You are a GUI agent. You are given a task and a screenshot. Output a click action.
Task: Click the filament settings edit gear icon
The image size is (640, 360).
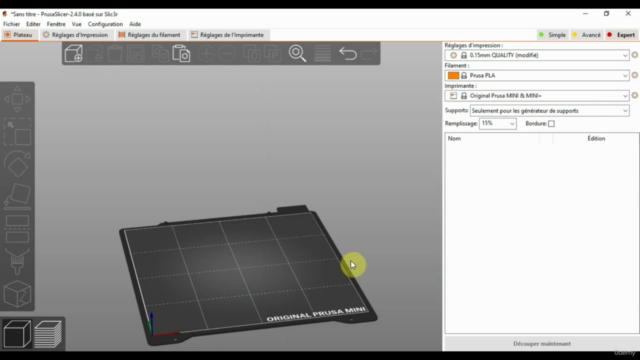tap(635, 75)
